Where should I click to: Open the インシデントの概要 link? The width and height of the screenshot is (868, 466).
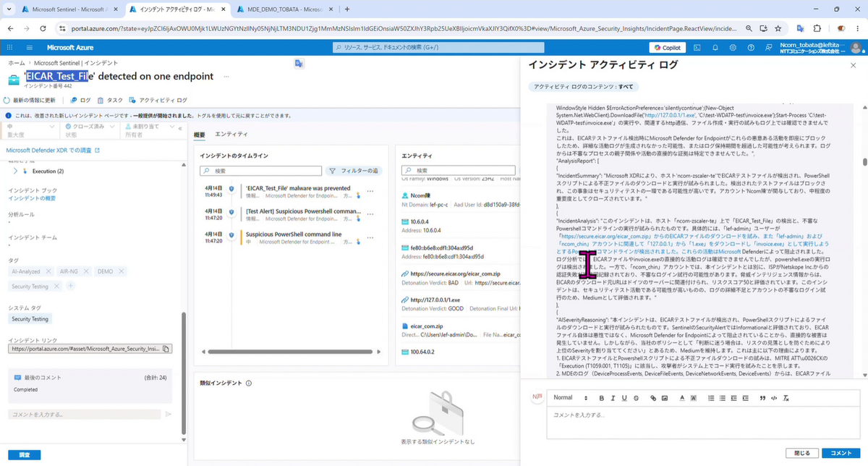[32, 198]
